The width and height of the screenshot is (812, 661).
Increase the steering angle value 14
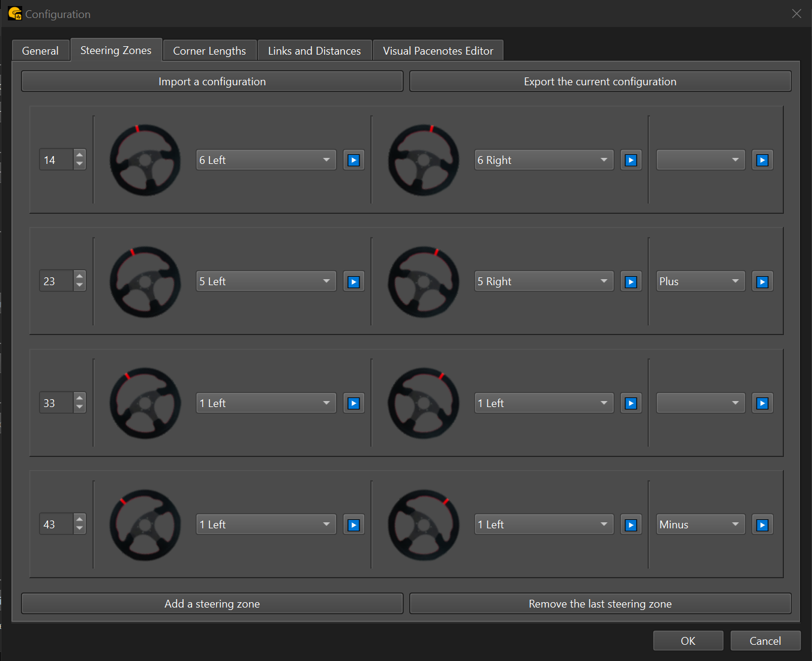(x=80, y=155)
